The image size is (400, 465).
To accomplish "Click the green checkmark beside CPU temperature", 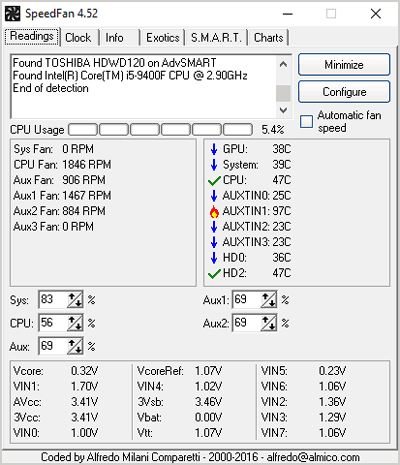I will tap(214, 180).
